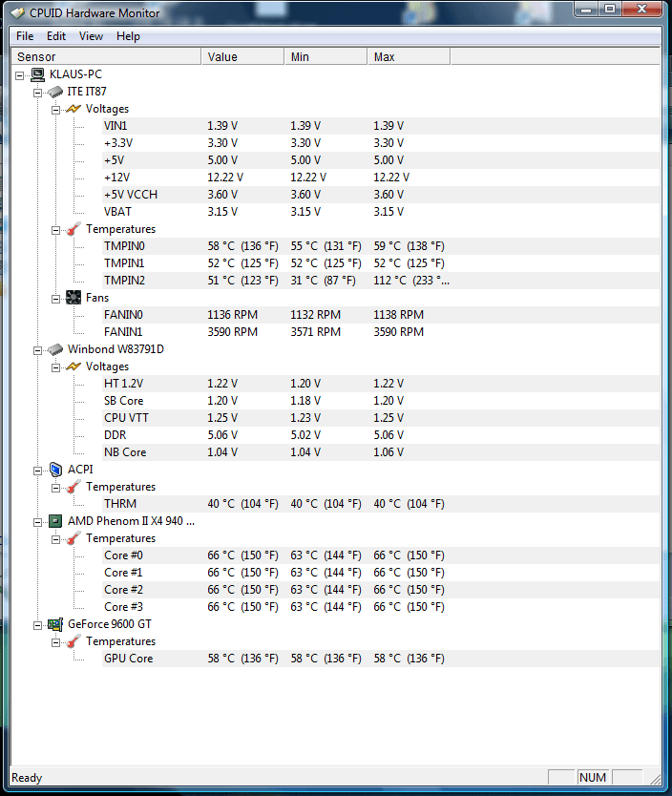The width and height of the screenshot is (672, 796).
Task: Select the CPU VTT row
Action: (x=381, y=418)
